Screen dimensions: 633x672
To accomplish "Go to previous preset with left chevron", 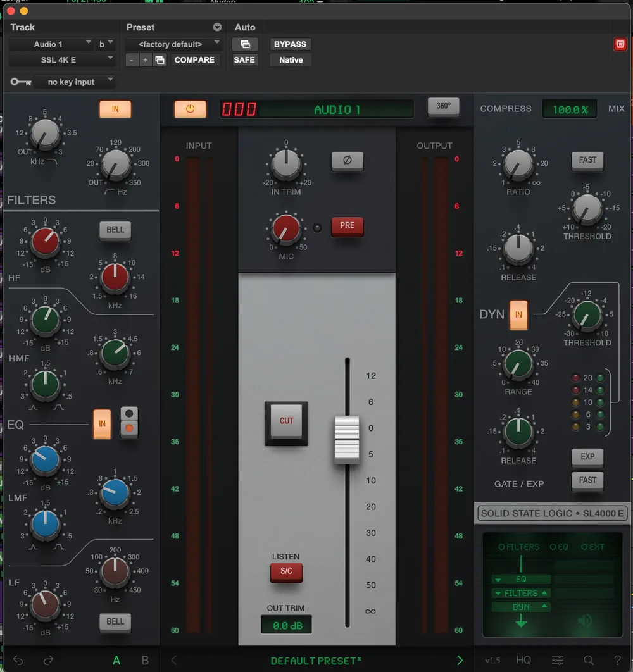I will (174, 661).
